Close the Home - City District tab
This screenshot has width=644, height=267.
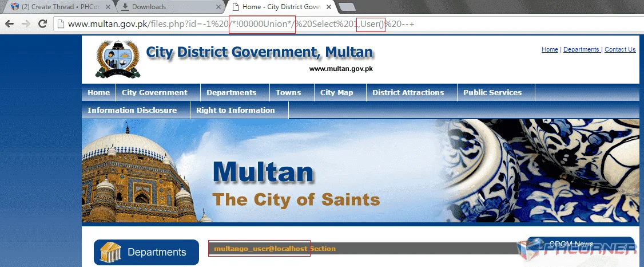[x=328, y=6]
